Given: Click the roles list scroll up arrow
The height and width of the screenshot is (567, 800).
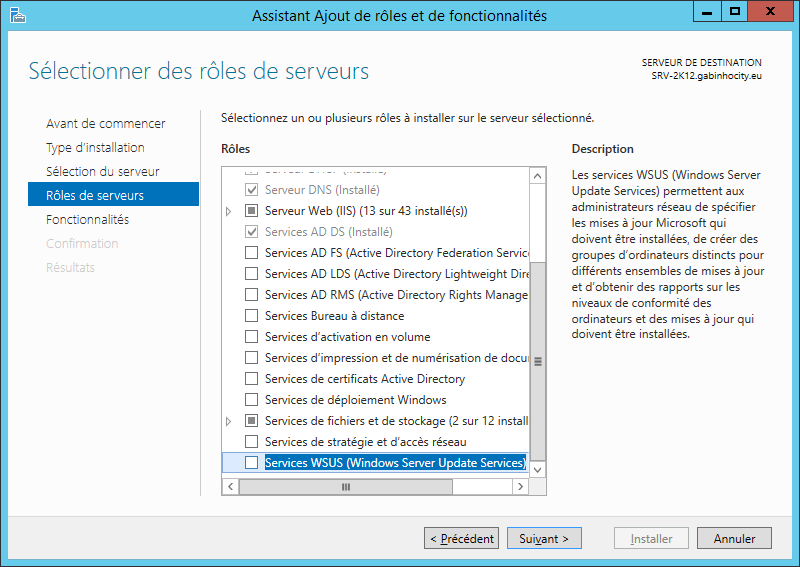Looking at the screenshot, I should (x=537, y=176).
